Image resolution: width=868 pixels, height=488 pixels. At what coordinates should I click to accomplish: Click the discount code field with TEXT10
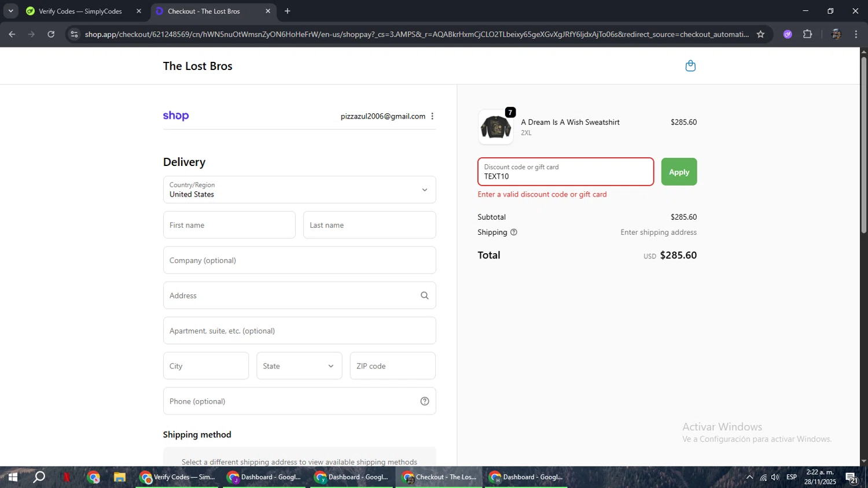pyautogui.click(x=565, y=172)
